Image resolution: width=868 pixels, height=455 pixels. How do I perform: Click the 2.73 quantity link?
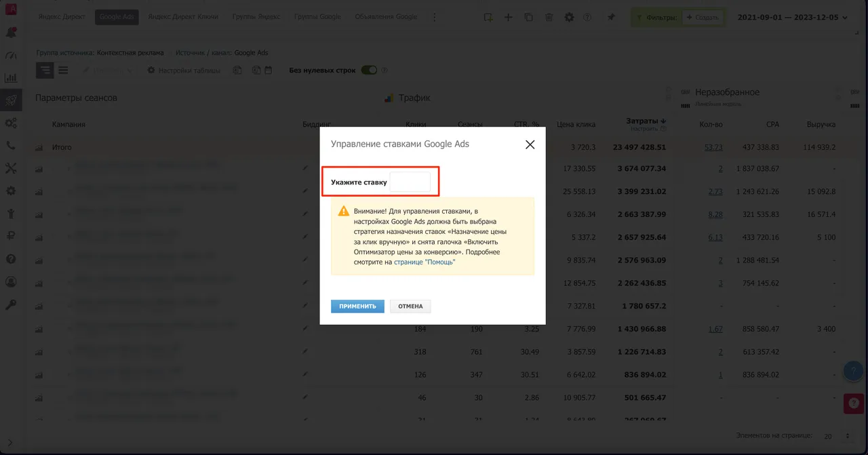(715, 192)
